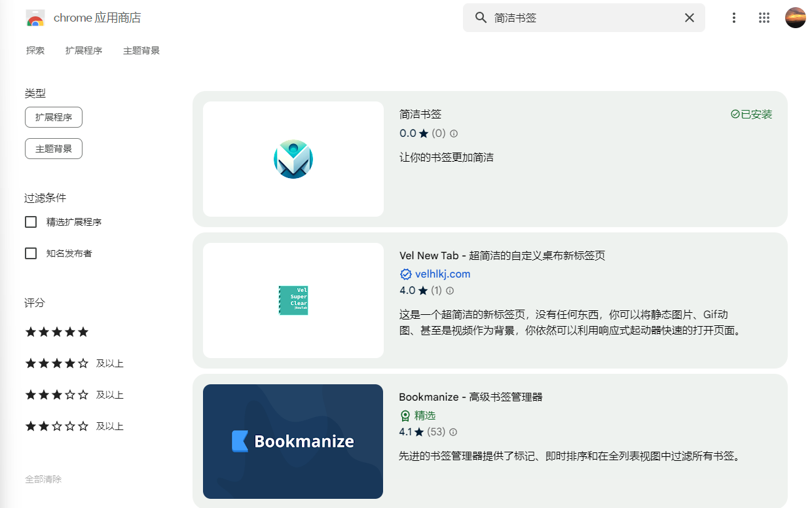
Task: Click info icon next to 简洁书签 rating
Action: (454, 134)
